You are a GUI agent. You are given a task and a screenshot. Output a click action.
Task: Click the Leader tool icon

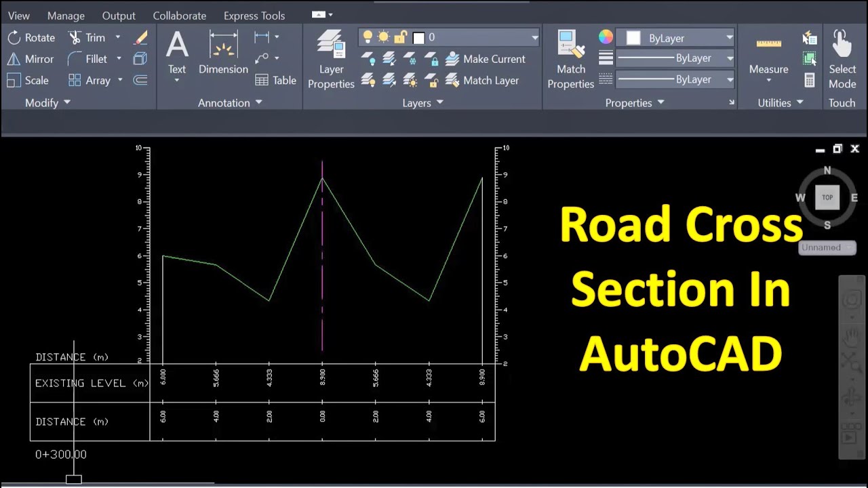coord(262,58)
